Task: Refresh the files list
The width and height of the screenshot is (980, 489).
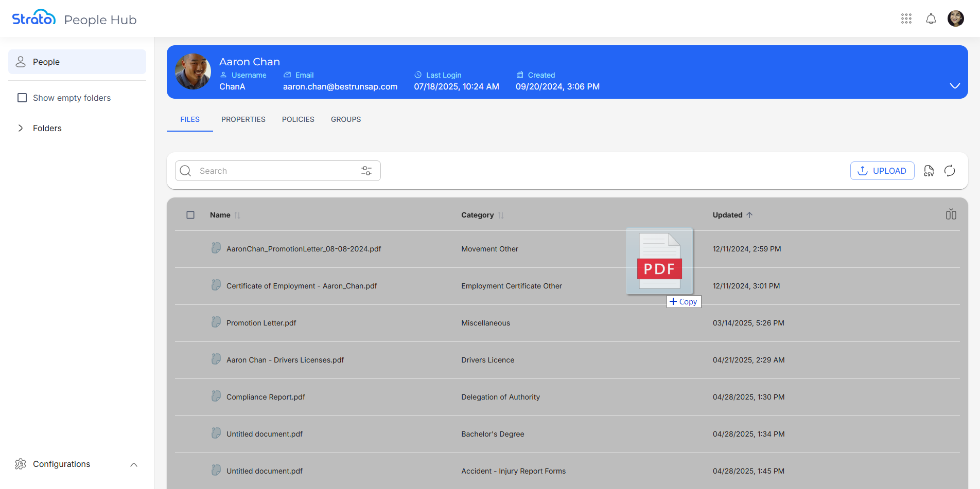Action: point(950,171)
